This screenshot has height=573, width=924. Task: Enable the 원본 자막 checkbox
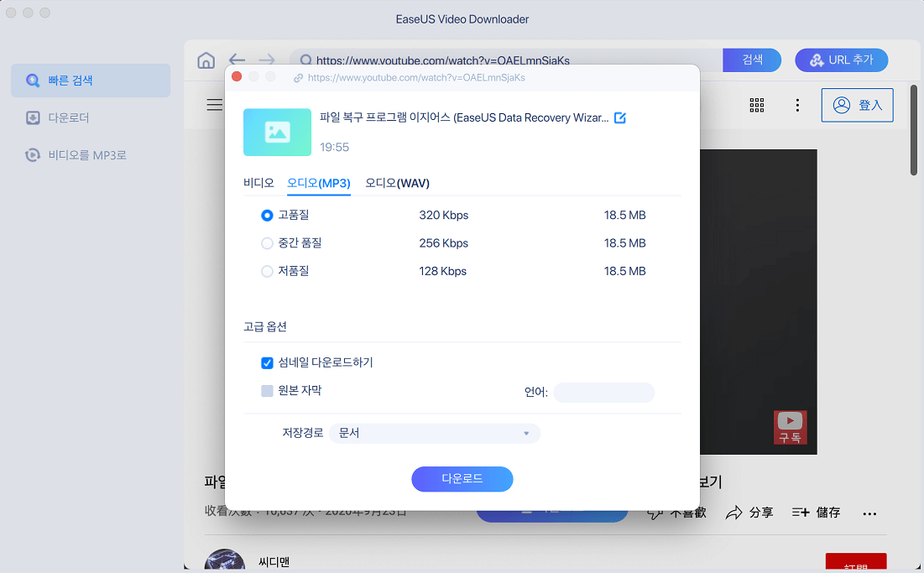click(x=267, y=391)
